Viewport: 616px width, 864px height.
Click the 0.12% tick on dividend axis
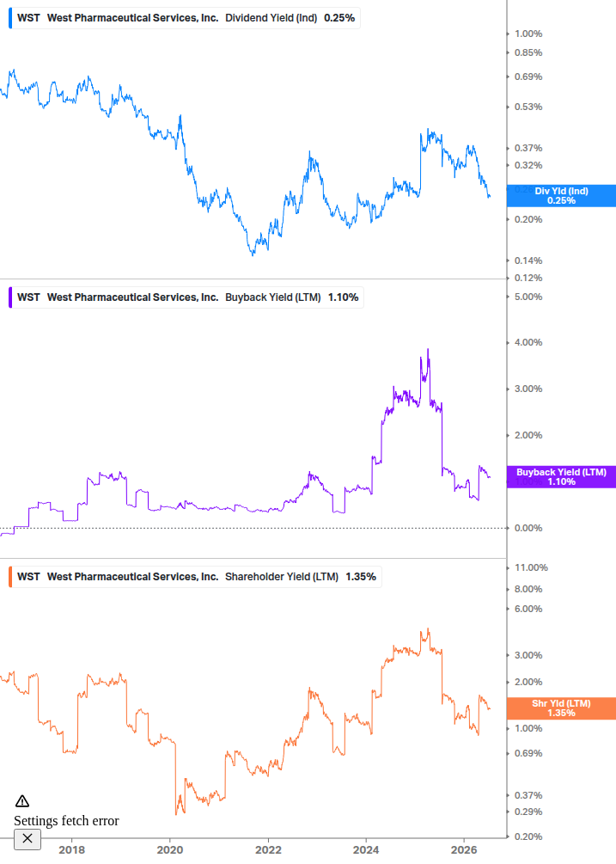pos(528,279)
